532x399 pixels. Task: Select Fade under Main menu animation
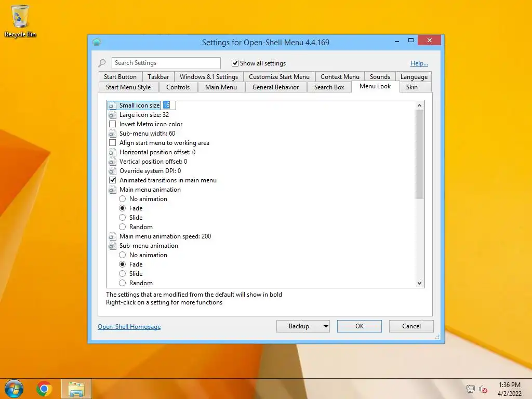coord(123,208)
